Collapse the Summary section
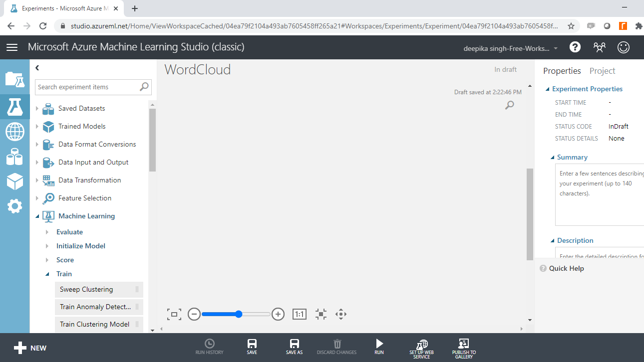Image resolution: width=644 pixels, height=362 pixels. [x=553, y=158]
